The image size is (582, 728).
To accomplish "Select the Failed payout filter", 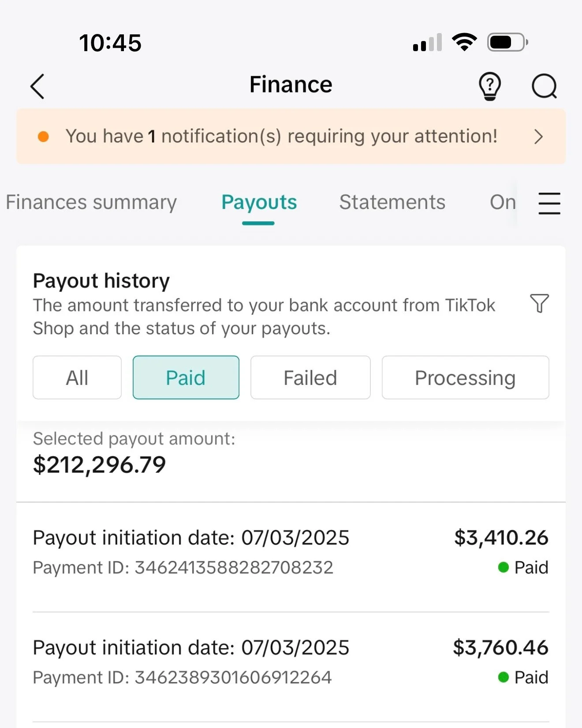I will tap(310, 377).
